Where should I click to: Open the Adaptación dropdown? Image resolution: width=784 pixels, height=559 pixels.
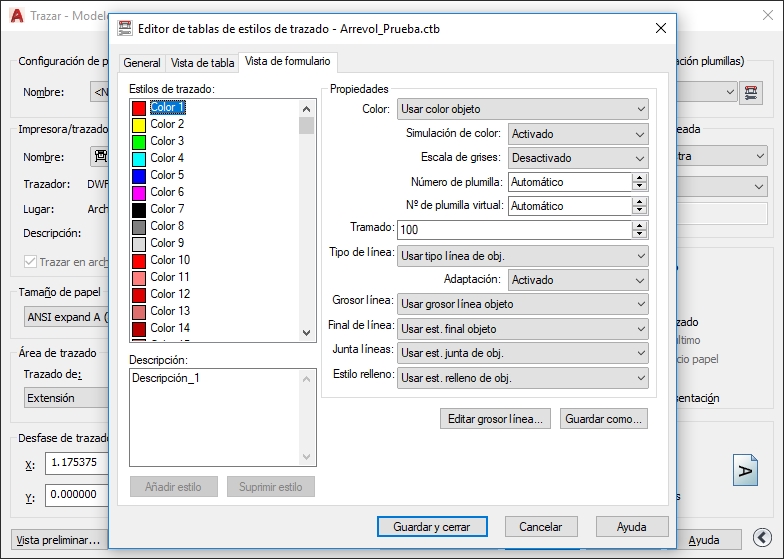pos(578,280)
